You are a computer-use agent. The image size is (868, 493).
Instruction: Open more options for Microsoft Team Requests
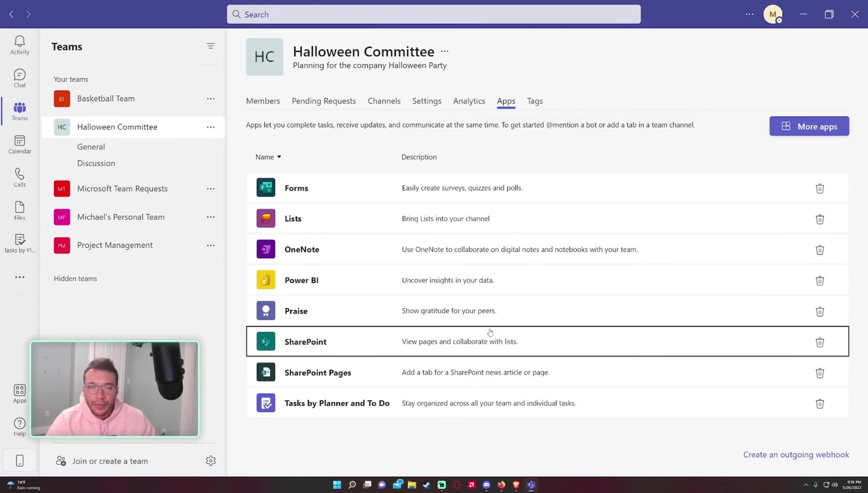(x=211, y=189)
